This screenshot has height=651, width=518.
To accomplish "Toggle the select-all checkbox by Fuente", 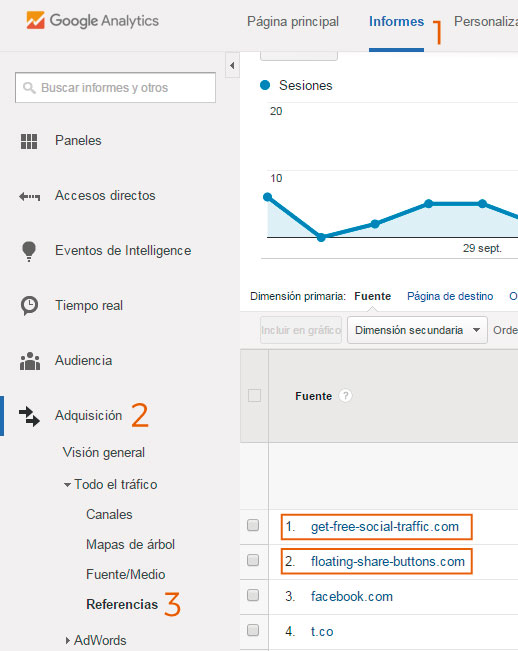I will point(254,395).
